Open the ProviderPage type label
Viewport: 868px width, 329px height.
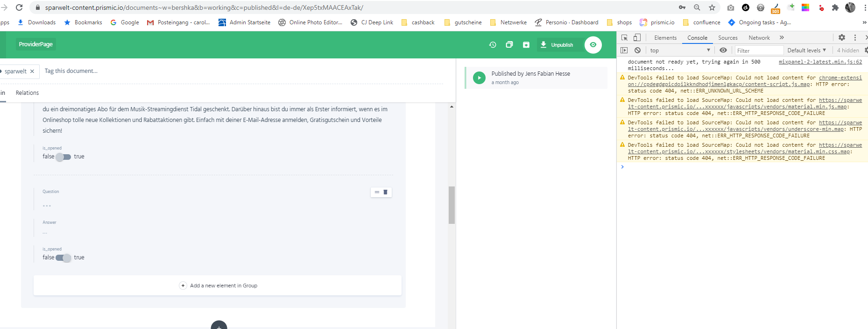(x=36, y=44)
